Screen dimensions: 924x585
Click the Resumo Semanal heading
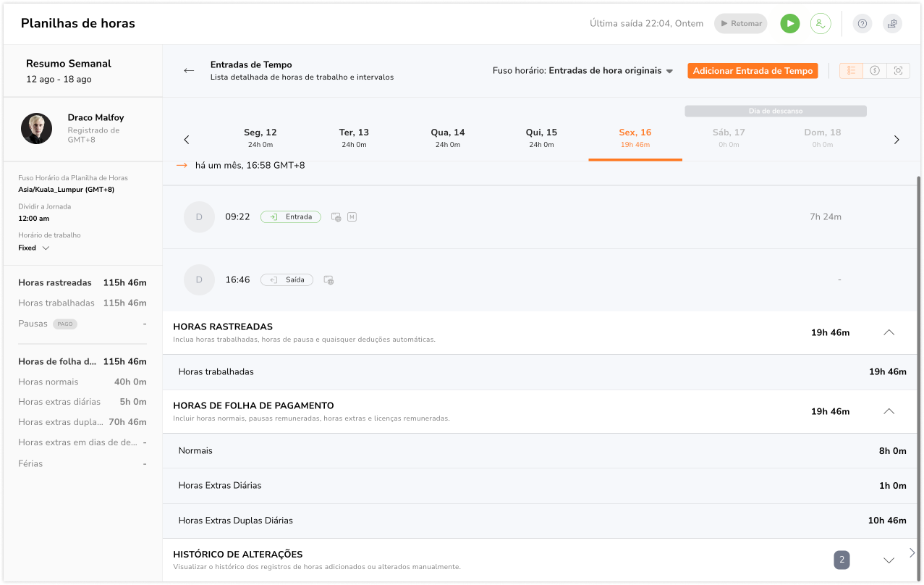[69, 64]
